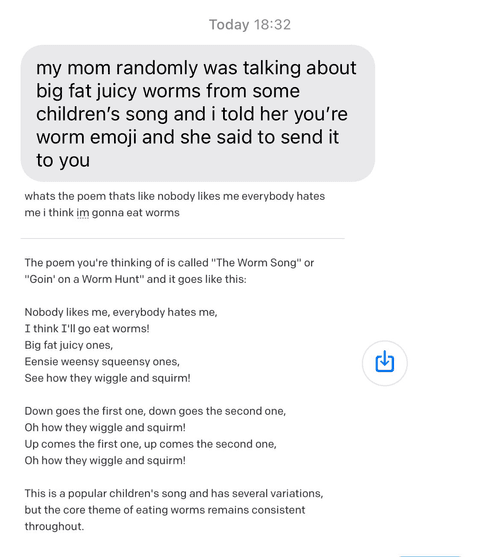500x557 pixels.
Task: Click the horizontal divider under the question
Action: click(183, 238)
